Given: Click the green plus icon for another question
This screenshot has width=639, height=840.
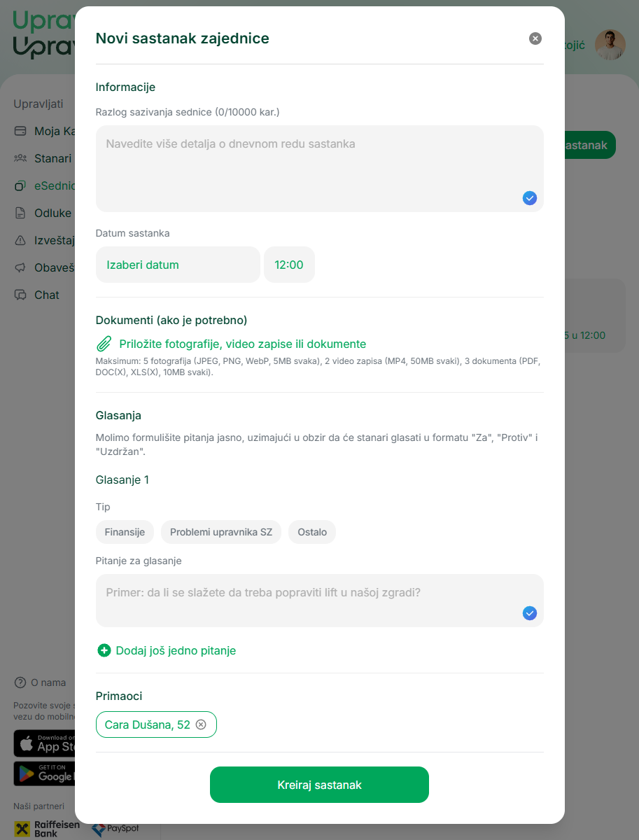Looking at the screenshot, I should point(104,651).
